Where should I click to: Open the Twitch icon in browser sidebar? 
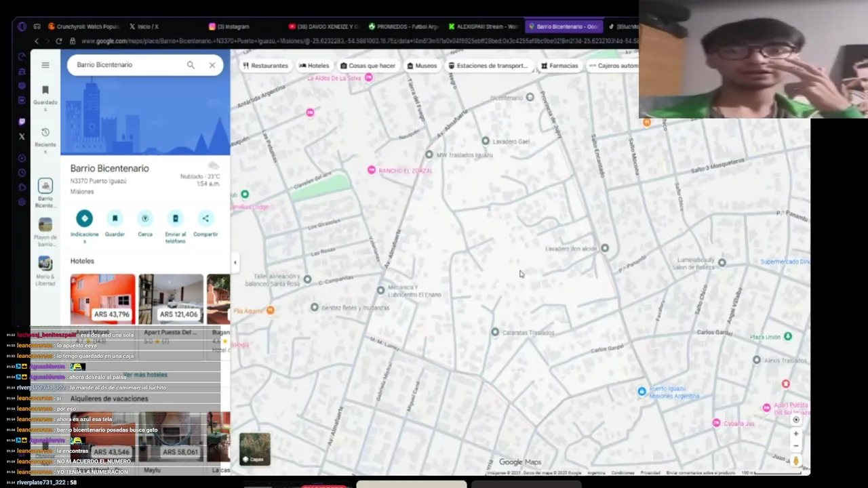22,122
